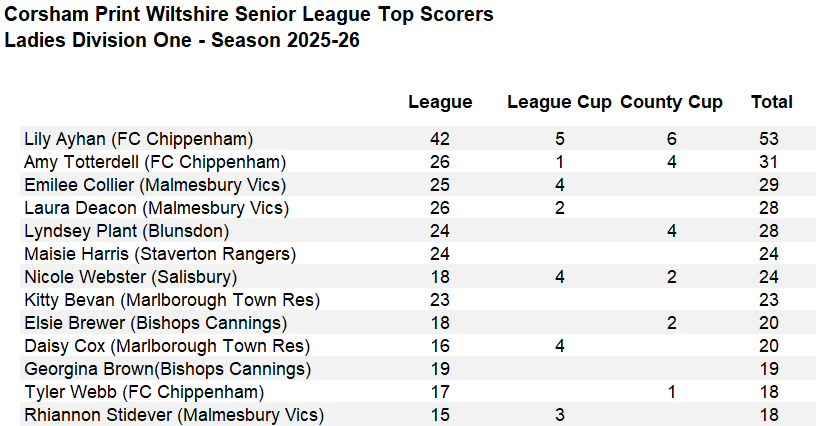The image size is (816, 426).
Task: Click Lily Ayhan's total of 53
Action: (x=769, y=139)
